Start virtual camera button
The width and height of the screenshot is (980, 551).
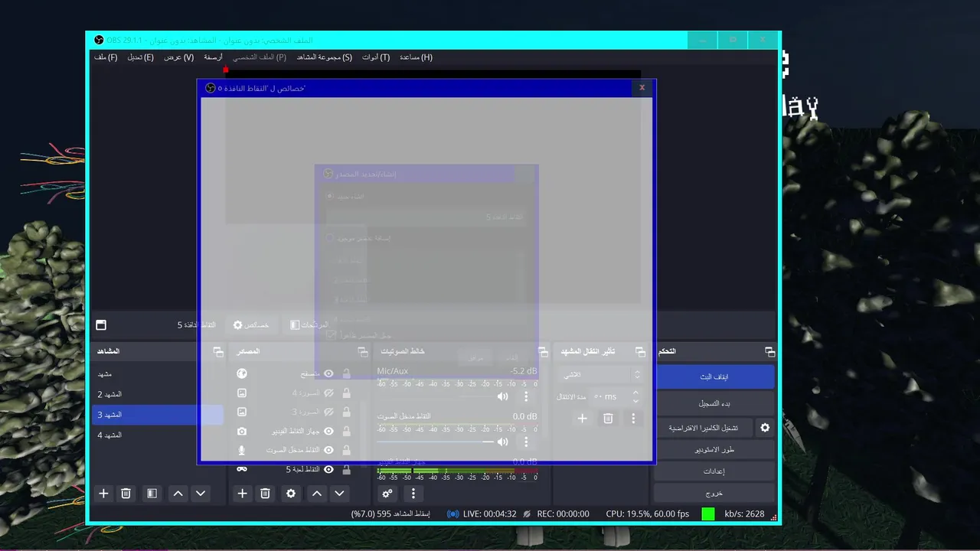[x=704, y=428]
